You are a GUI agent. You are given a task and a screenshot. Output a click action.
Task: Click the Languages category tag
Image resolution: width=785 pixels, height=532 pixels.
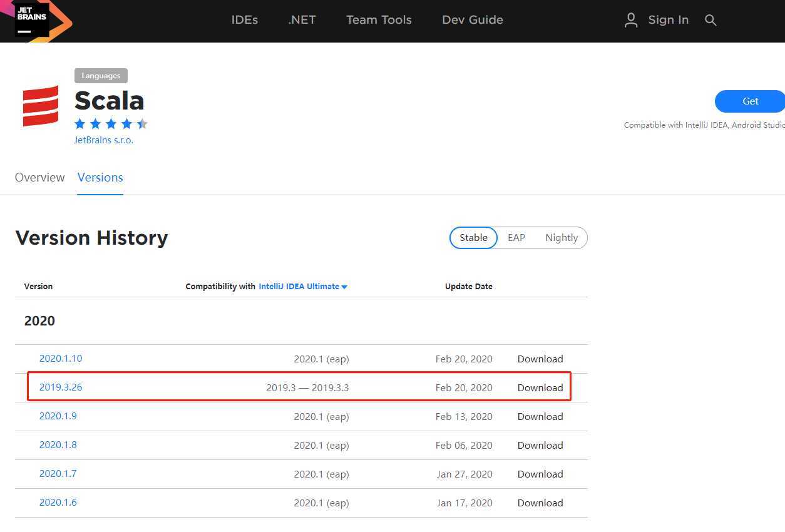pyautogui.click(x=101, y=76)
